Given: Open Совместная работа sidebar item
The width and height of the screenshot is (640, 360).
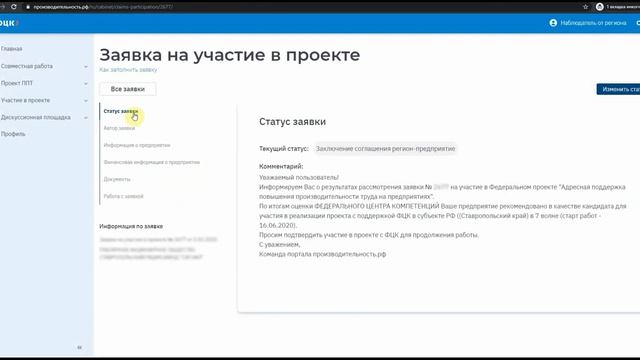Looking at the screenshot, I should coord(27,66).
